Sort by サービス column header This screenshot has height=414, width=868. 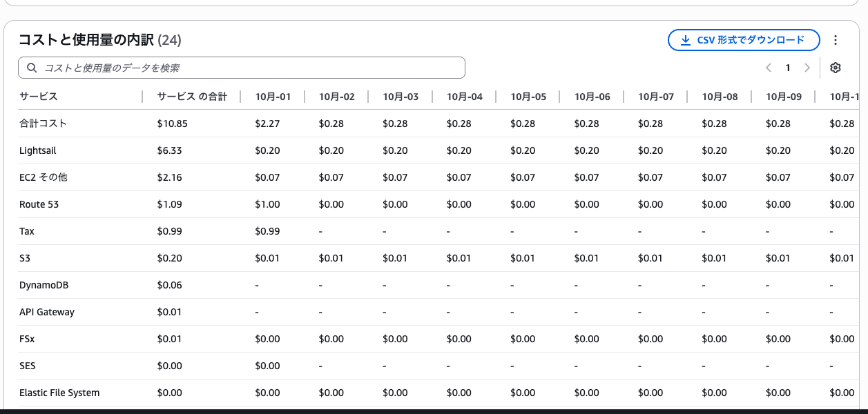coord(39,97)
